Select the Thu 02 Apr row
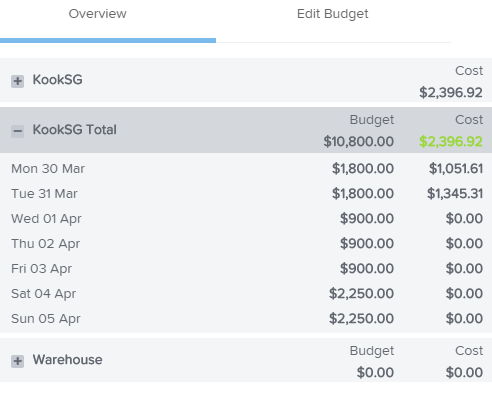Image resolution: width=492 pixels, height=393 pixels. pyautogui.click(x=246, y=244)
